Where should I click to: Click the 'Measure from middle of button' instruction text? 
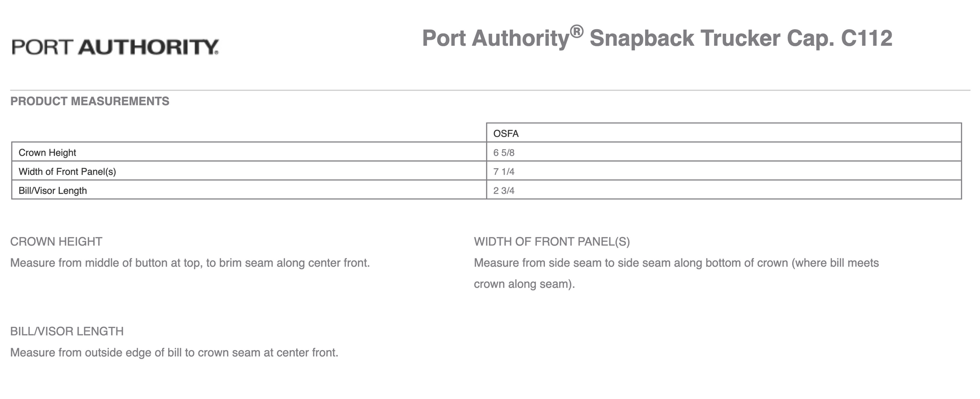tap(190, 263)
